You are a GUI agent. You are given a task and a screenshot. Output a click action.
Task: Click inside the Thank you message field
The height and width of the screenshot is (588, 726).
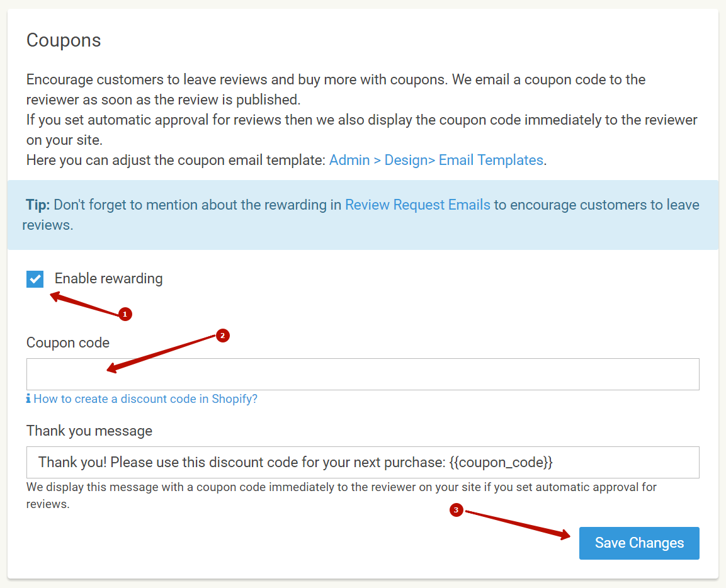363,462
